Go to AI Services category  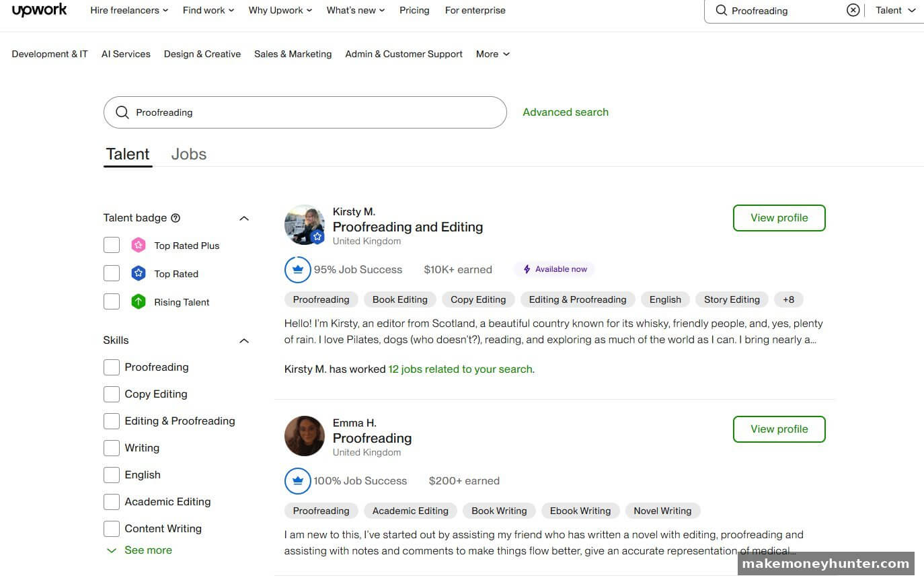(126, 54)
